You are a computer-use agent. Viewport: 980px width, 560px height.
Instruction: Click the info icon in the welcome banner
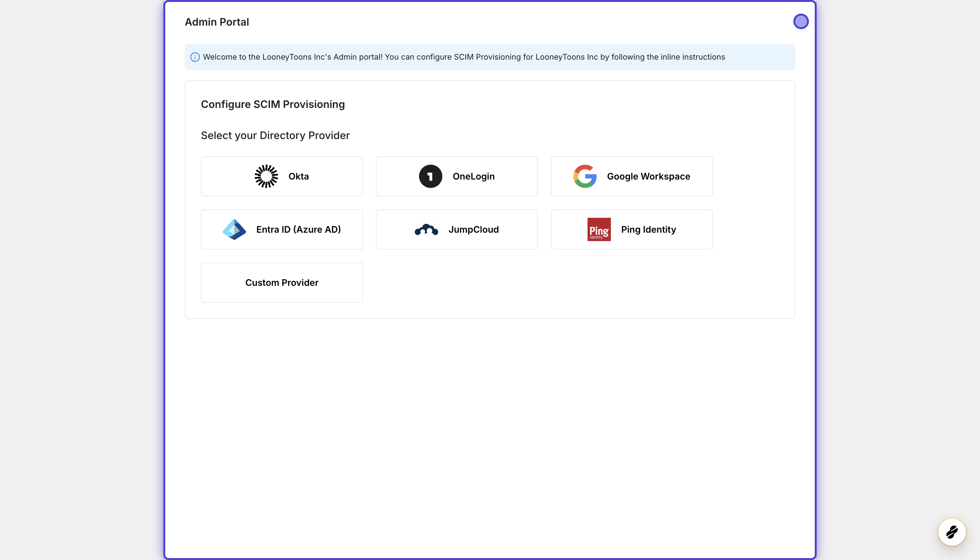pos(195,57)
